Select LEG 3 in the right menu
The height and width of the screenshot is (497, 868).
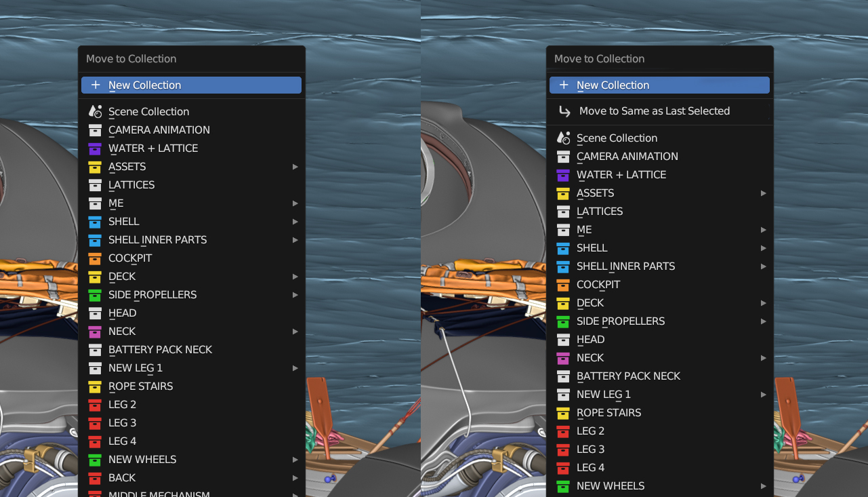tap(659, 450)
